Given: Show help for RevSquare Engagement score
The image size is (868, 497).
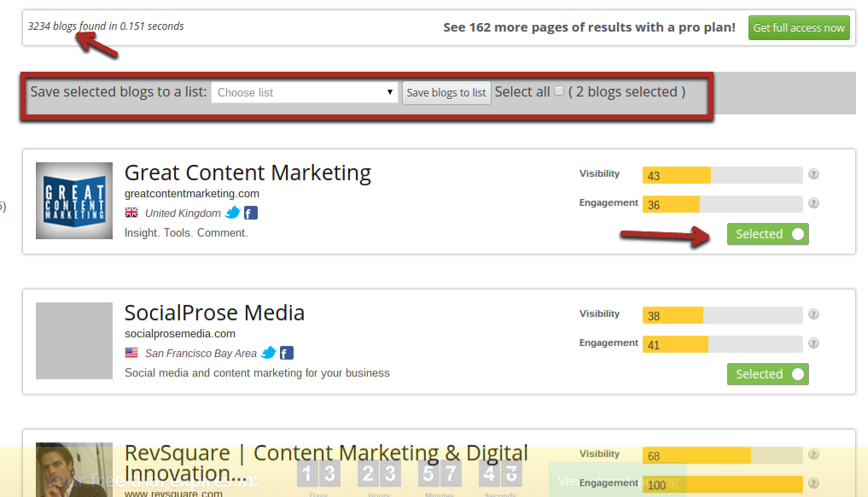Looking at the screenshot, I should click(813, 483).
